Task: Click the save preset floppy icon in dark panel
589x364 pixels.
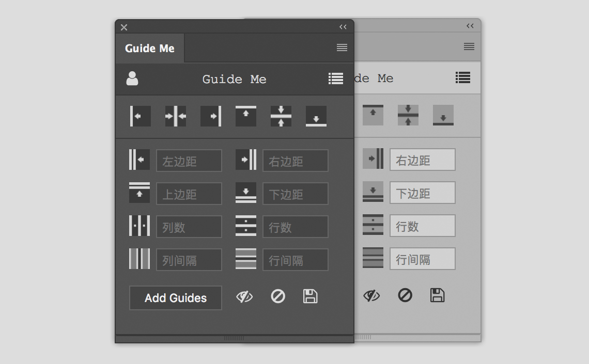Action: click(x=310, y=296)
